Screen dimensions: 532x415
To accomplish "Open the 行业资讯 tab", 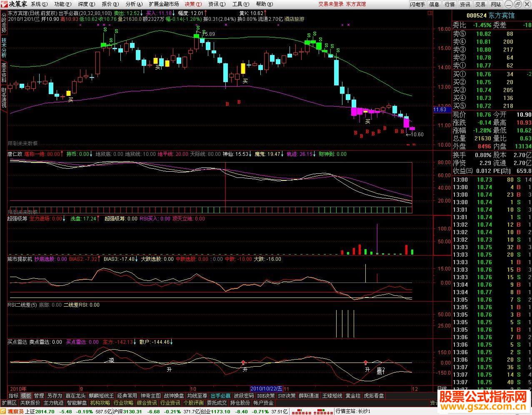I will pos(170,403).
